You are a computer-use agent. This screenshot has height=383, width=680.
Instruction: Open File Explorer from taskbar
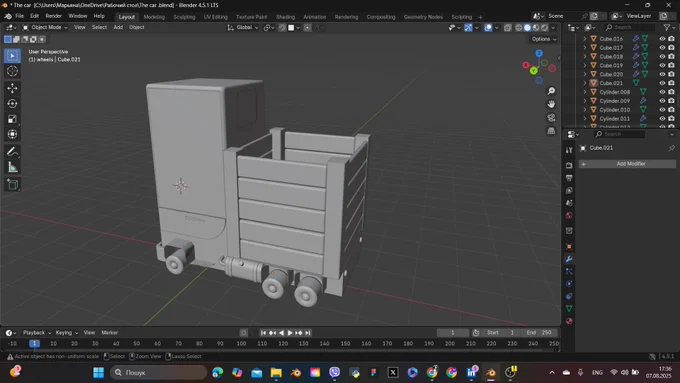[x=276, y=373]
